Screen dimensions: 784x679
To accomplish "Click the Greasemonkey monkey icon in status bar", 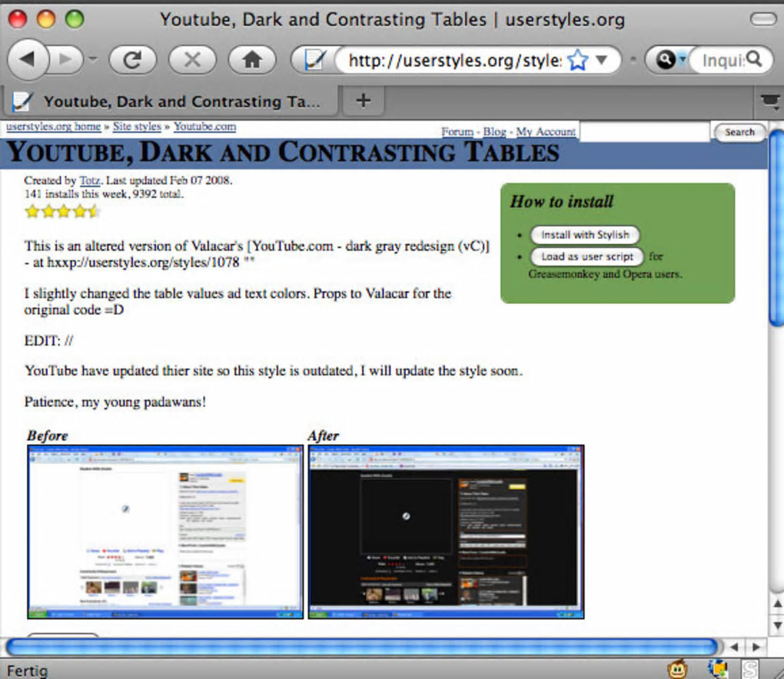I will point(677,669).
